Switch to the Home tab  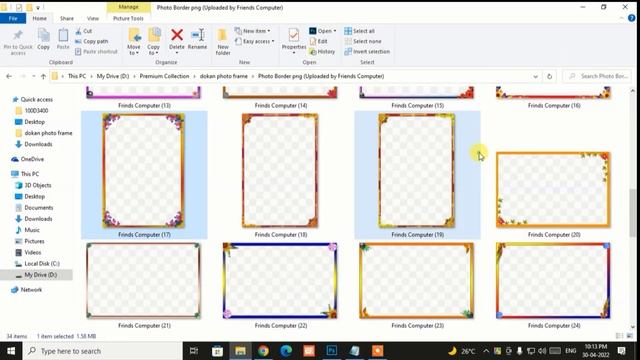pyautogui.click(x=40, y=18)
